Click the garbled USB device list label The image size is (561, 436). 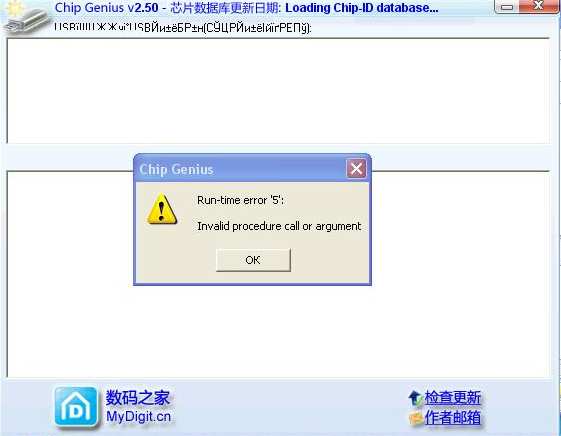pyautogui.click(x=183, y=28)
